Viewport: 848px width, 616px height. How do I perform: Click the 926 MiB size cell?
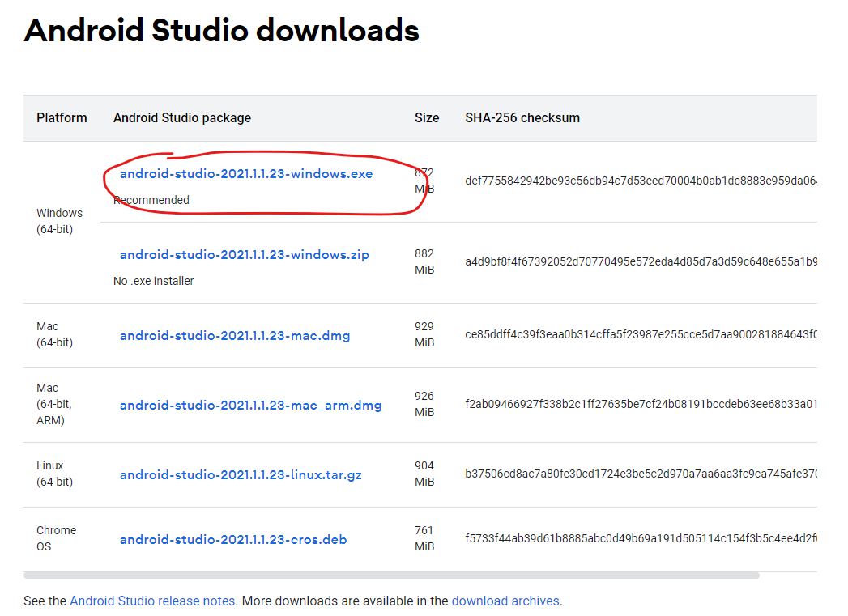424,404
